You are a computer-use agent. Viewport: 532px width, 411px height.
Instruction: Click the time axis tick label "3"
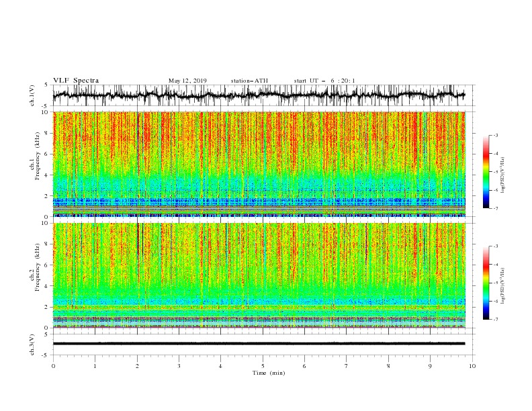click(x=179, y=366)
